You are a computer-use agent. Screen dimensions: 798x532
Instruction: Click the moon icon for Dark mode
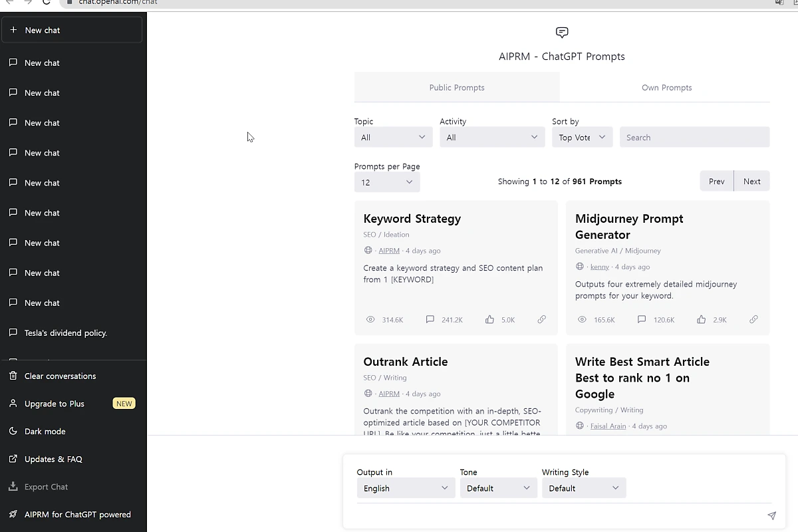(13, 431)
